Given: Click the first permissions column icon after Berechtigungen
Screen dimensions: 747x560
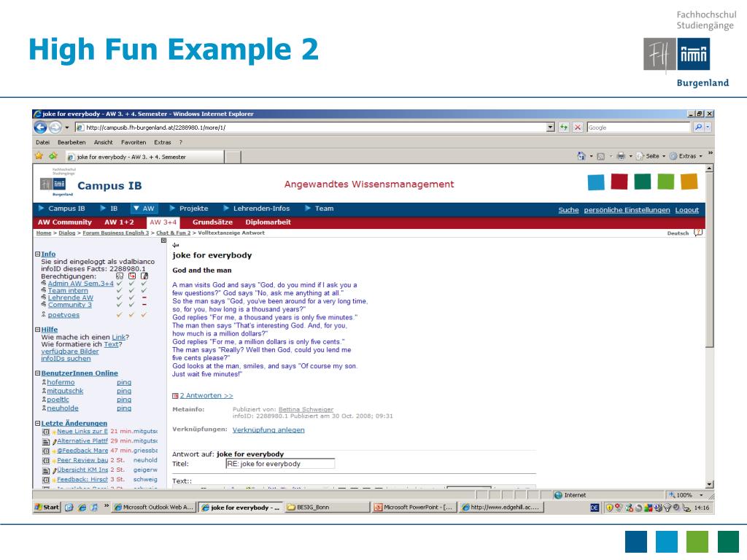Looking at the screenshot, I should [120, 276].
